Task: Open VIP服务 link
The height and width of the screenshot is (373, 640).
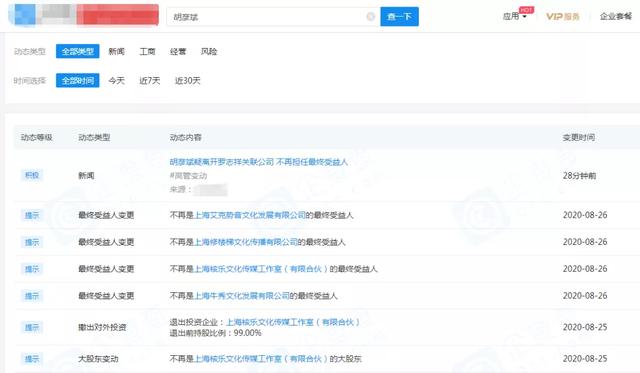Action: 563,16
